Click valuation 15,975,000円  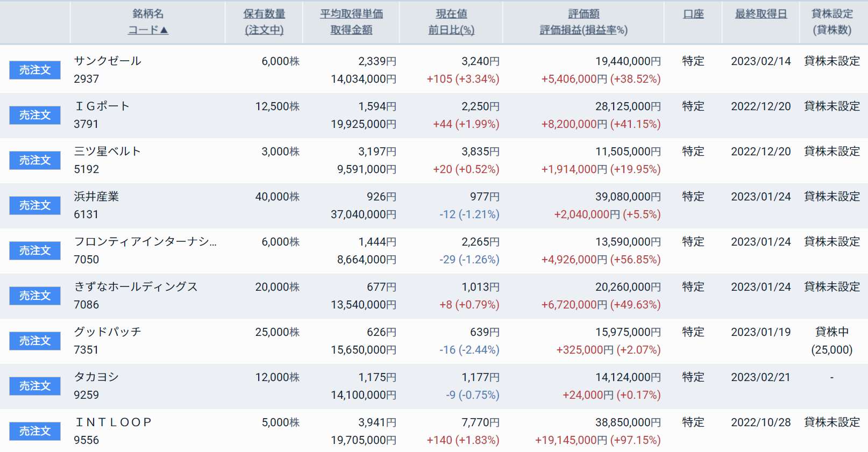(x=628, y=332)
